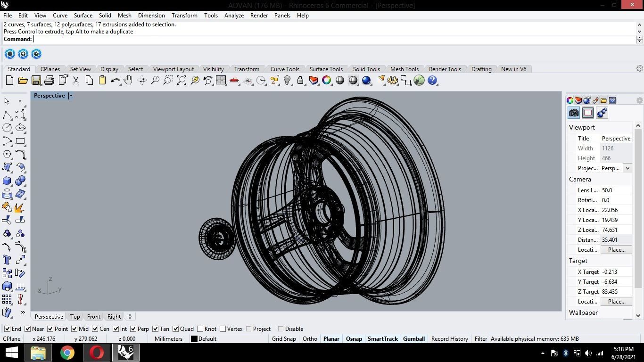Toggle the Cen osnap checkbox
The image size is (644, 362).
point(95,329)
